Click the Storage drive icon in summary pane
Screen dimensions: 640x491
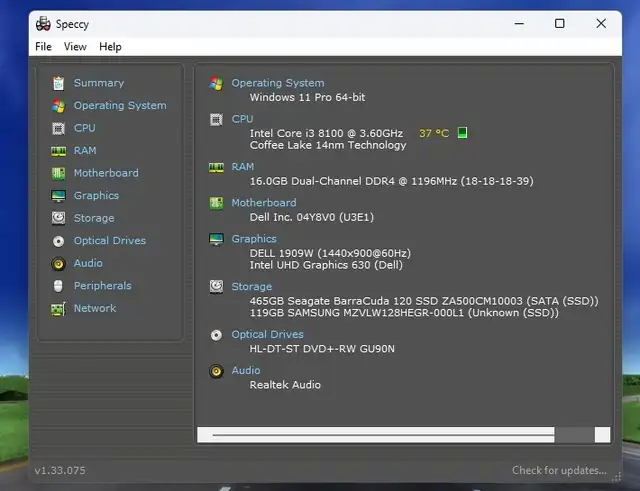pyautogui.click(x=216, y=287)
